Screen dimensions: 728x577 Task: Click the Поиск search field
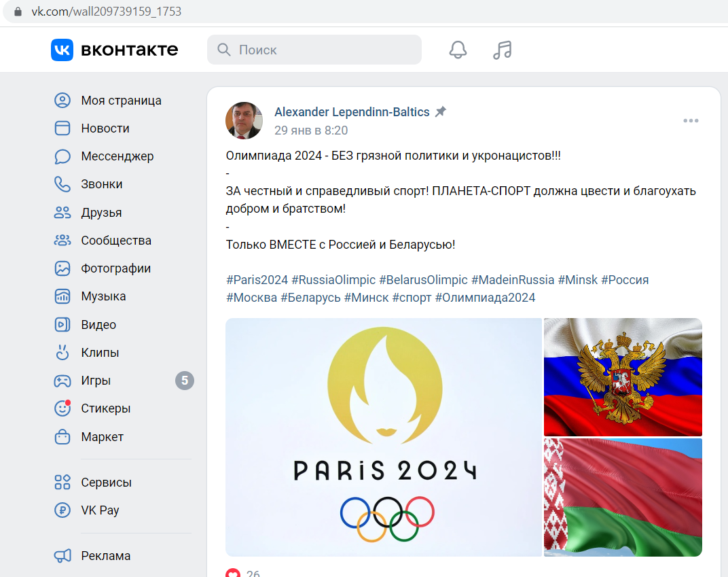[314, 50]
